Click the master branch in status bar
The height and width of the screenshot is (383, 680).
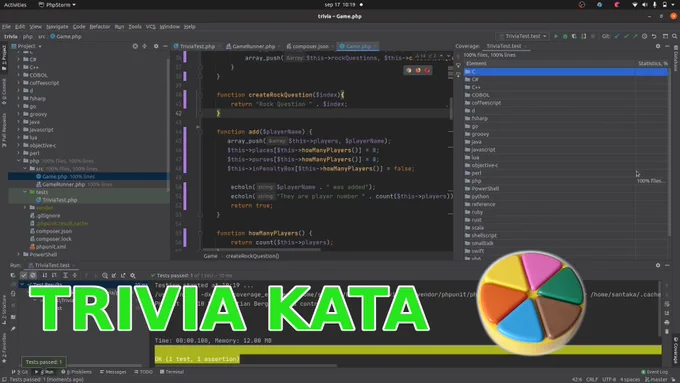(x=657, y=380)
